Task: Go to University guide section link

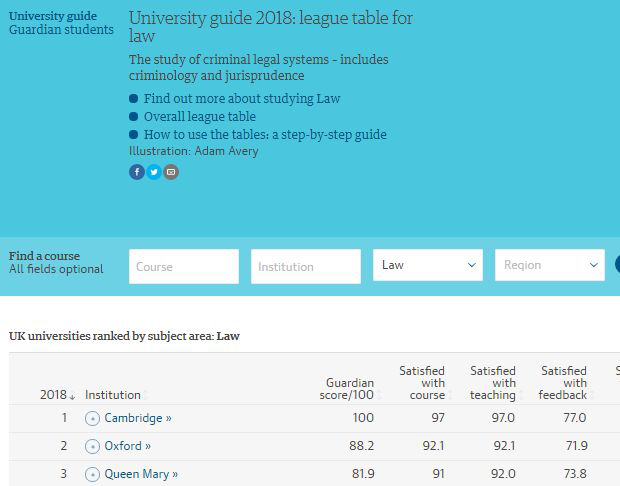Action: [53, 16]
